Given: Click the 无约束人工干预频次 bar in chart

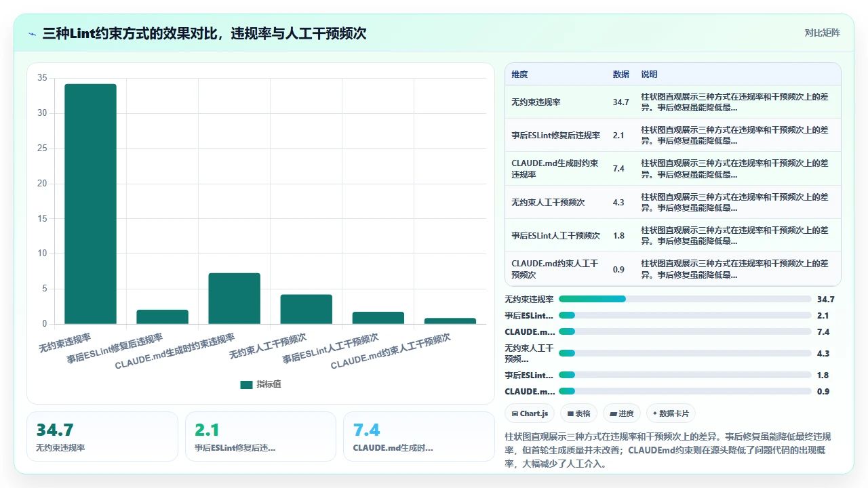Looking at the screenshot, I should pos(306,309).
